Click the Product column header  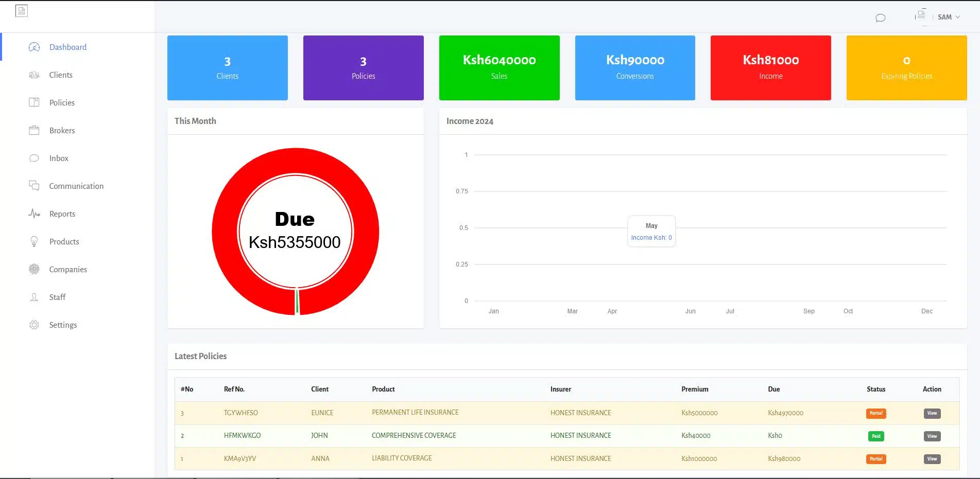point(384,389)
